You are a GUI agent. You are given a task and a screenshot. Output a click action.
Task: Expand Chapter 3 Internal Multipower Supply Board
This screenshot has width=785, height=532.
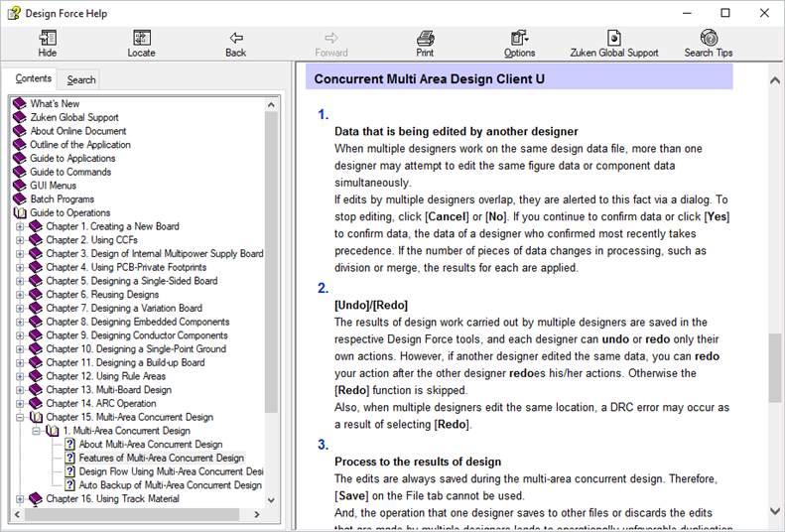[20, 254]
